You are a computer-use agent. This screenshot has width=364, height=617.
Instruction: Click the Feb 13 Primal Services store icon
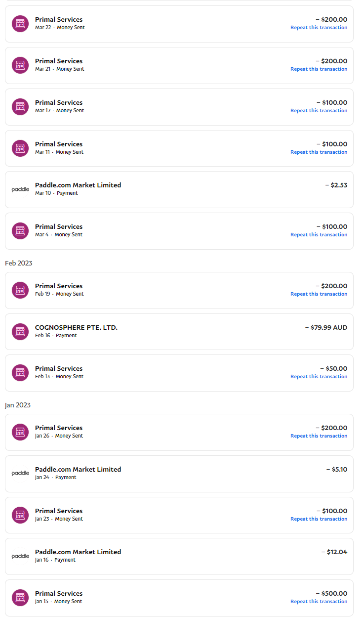coord(20,373)
